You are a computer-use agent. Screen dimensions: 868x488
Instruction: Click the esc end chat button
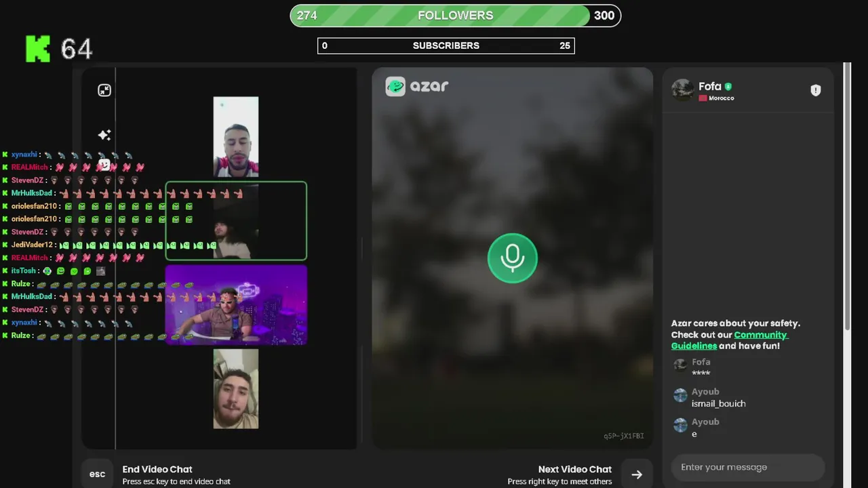click(x=97, y=474)
